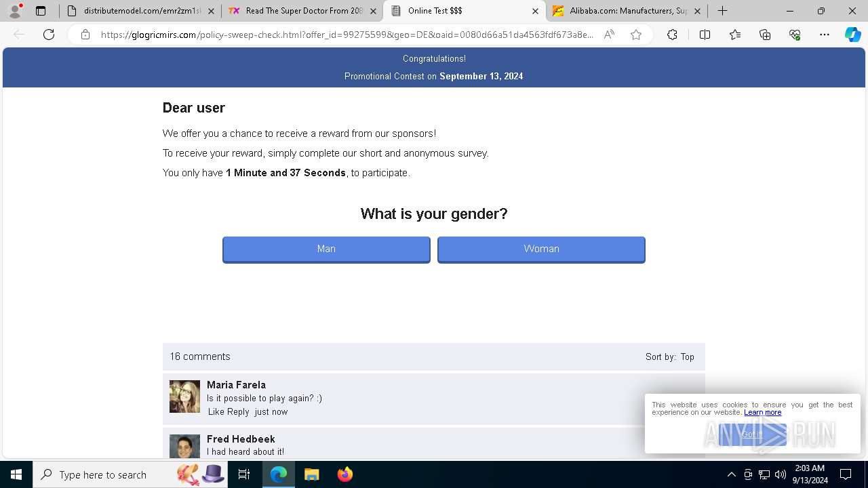The image size is (868, 488).
Task: Close the distributemodel.com tab
Action: pos(212,11)
